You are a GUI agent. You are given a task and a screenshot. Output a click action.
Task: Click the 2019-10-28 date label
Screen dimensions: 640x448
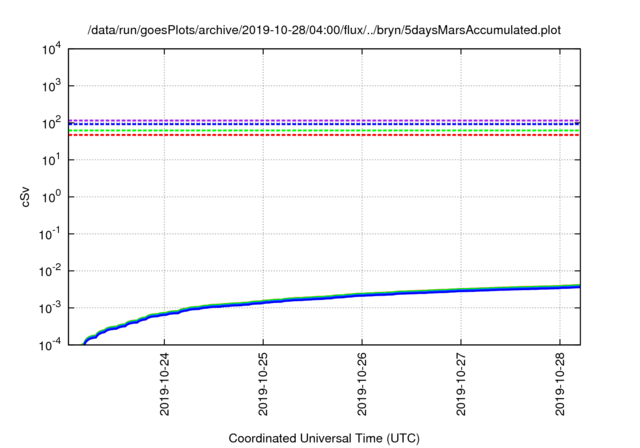pos(560,384)
